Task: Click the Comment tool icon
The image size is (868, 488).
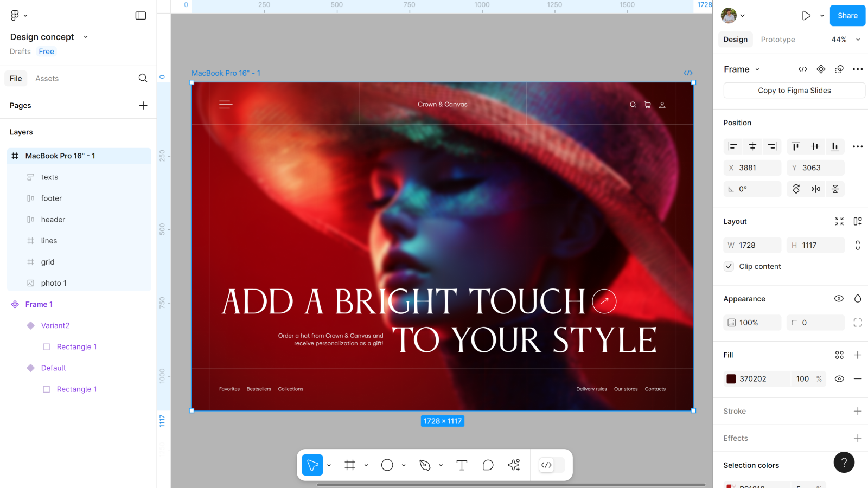Action: [488, 465]
